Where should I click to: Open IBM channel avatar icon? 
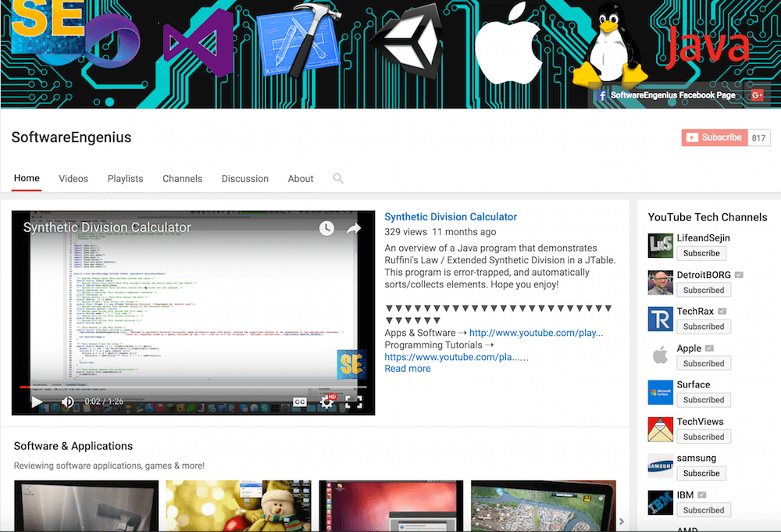[661, 502]
